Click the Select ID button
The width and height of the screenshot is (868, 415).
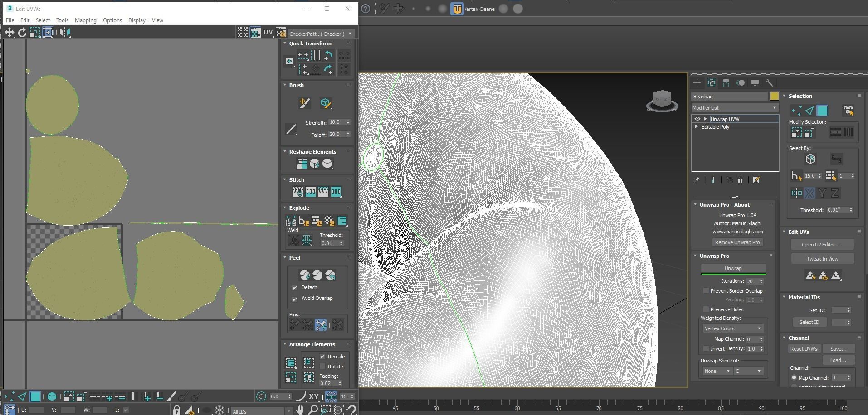pos(809,322)
